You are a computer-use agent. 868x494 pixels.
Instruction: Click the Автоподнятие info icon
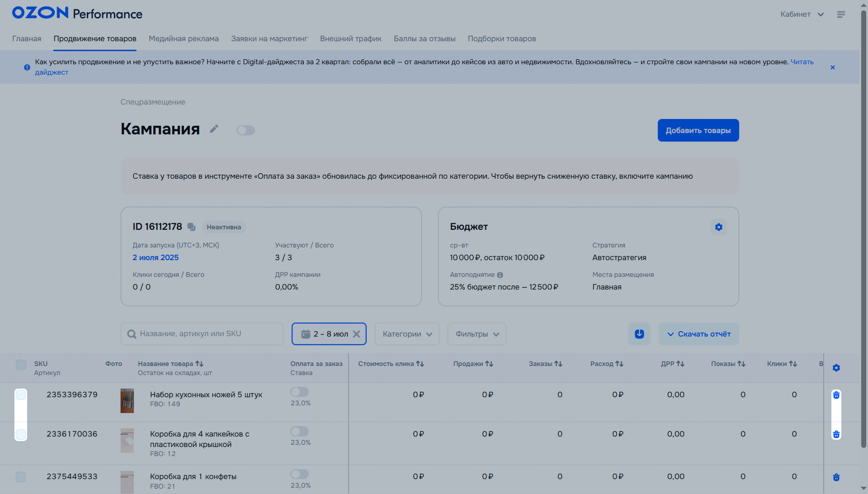(500, 275)
